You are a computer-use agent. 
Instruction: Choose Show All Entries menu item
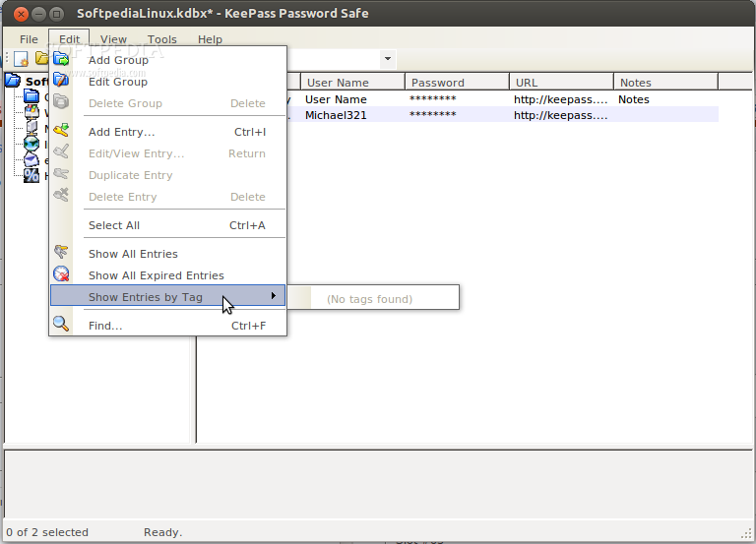coord(168,254)
